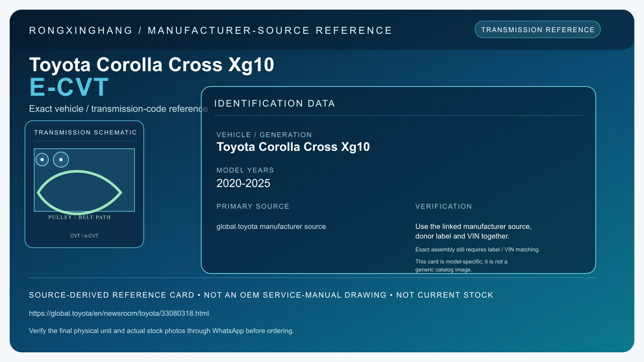This screenshot has width=644, height=362.
Task: Click the '2020-2025' model years value
Action: coord(244,183)
